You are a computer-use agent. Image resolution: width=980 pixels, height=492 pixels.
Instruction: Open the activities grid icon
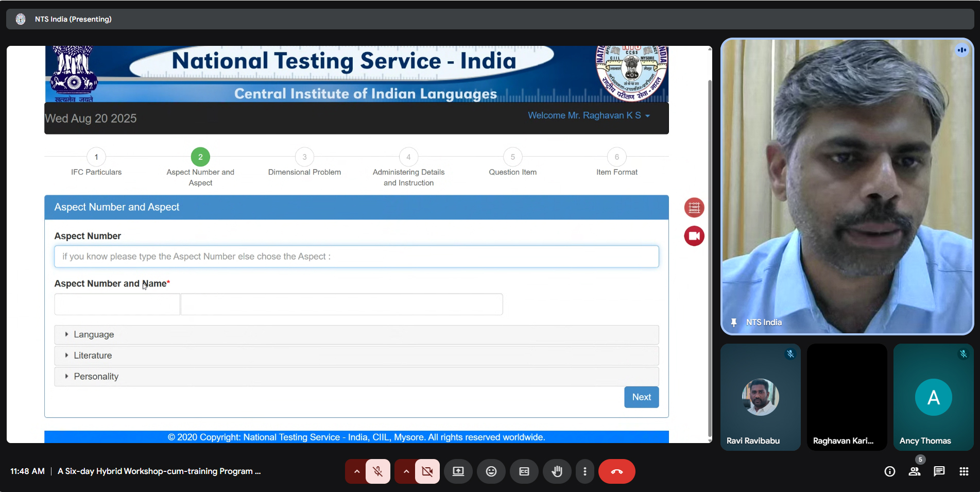964,471
